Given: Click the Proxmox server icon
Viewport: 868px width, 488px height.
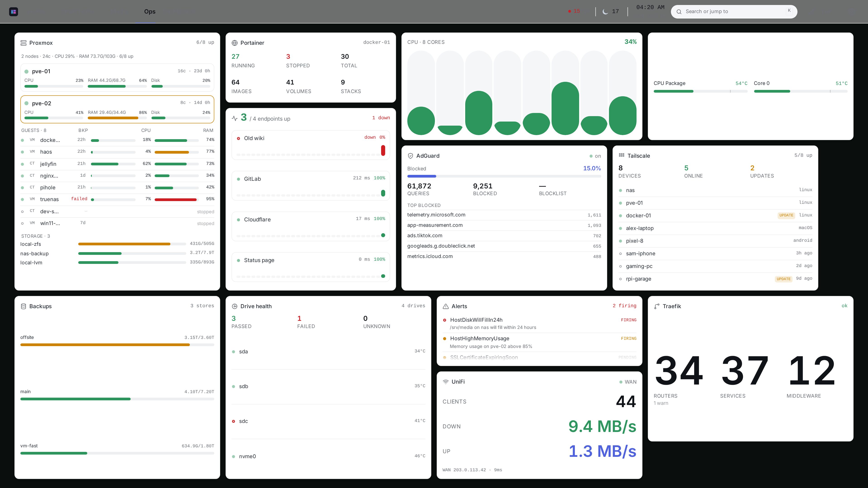Looking at the screenshot, I should coord(24,43).
